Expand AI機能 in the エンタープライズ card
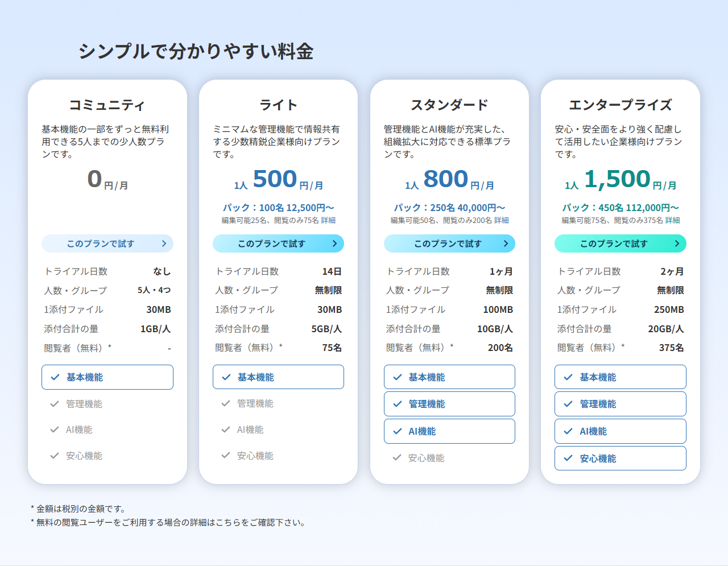728x566 pixels. click(x=621, y=431)
